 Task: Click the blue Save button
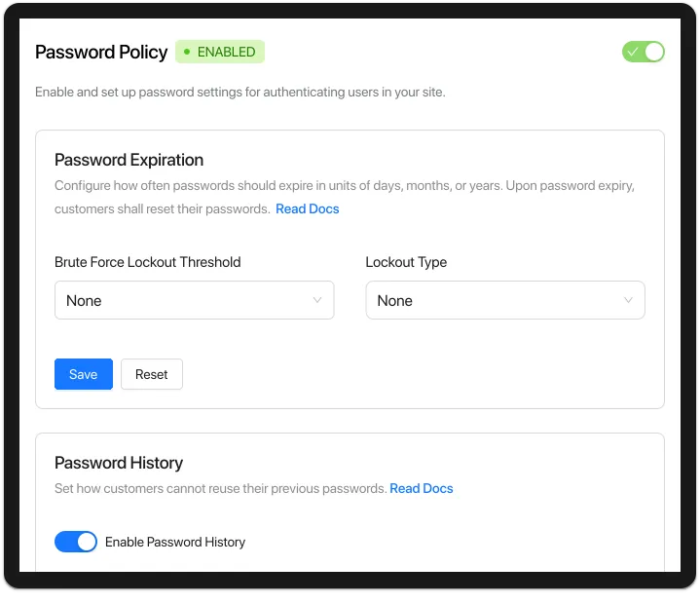tap(84, 374)
